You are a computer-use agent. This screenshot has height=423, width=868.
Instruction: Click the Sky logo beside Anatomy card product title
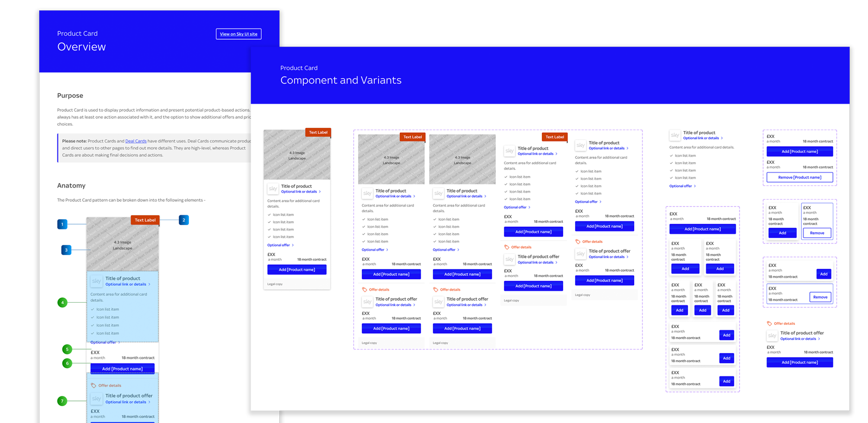[97, 281]
